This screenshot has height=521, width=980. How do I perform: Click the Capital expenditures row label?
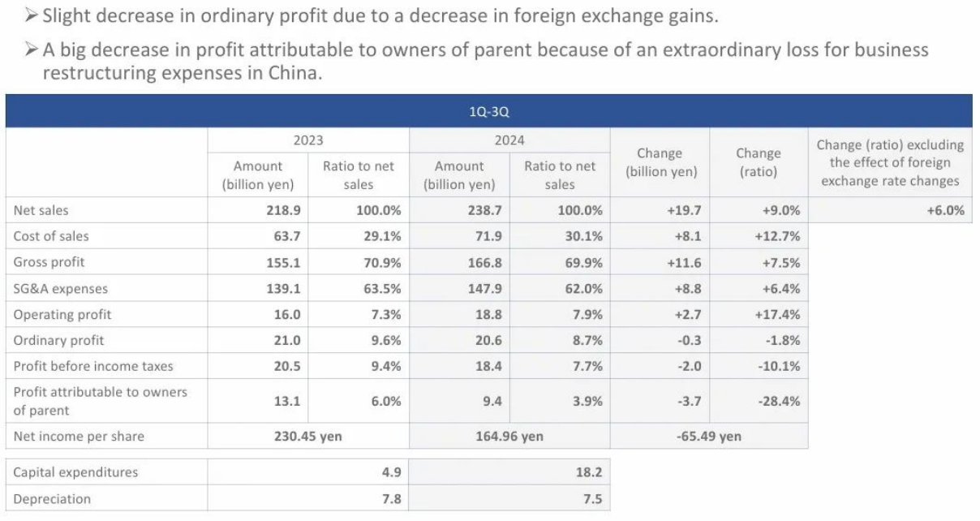(x=75, y=472)
